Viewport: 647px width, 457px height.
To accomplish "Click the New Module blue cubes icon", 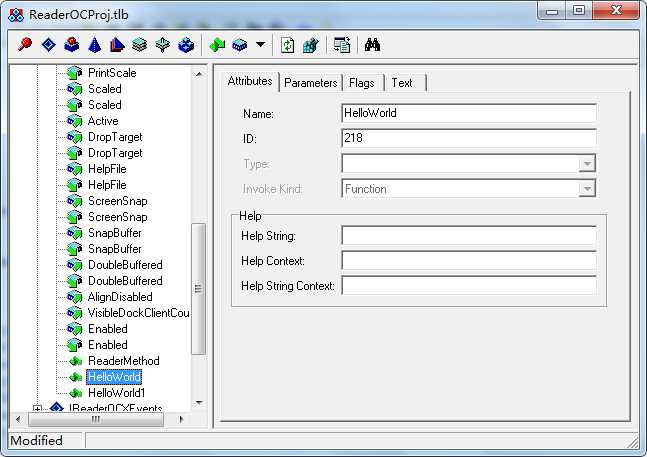I will 186,45.
